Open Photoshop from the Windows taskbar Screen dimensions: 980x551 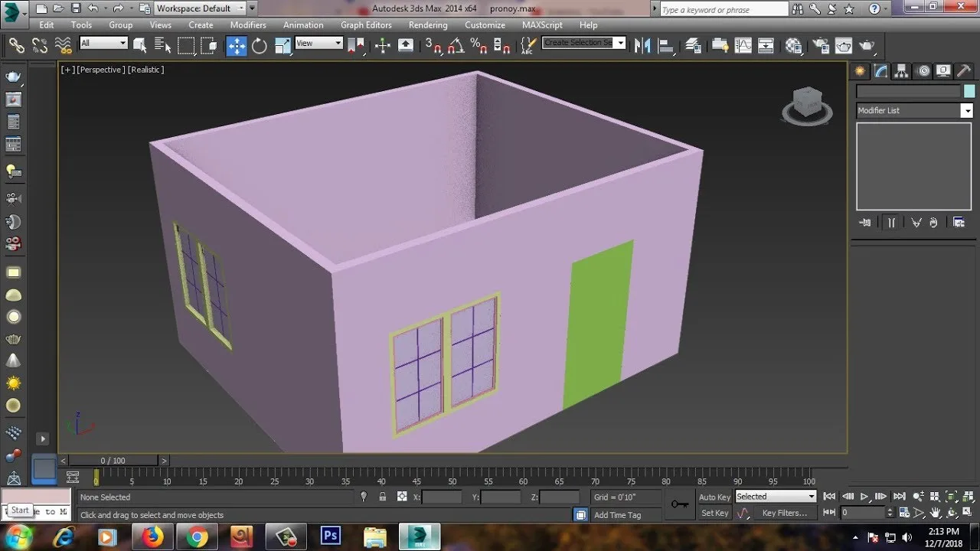coord(331,536)
